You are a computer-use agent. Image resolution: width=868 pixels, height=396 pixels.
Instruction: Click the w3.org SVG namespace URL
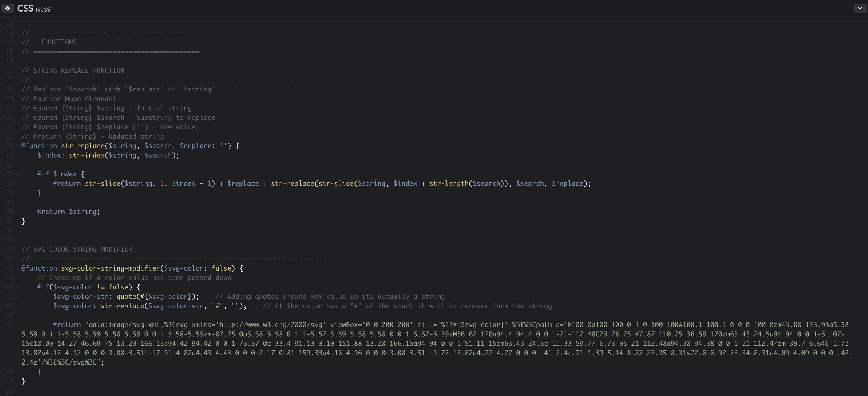[x=272, y=325]
